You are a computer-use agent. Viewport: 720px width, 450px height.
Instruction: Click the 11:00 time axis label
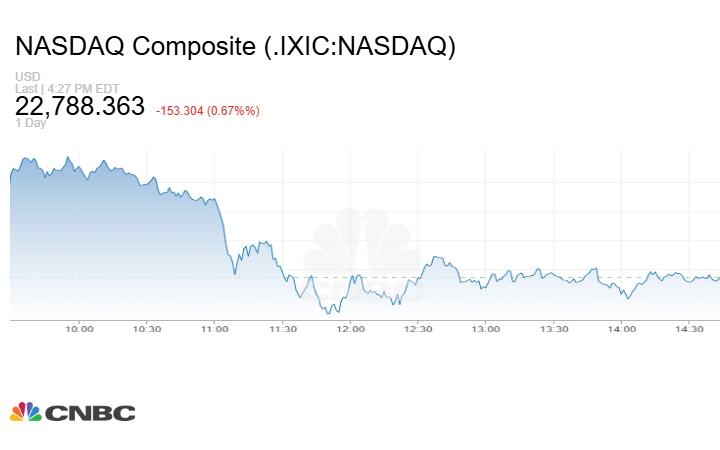pyautogui.click(x=214, y=328)
